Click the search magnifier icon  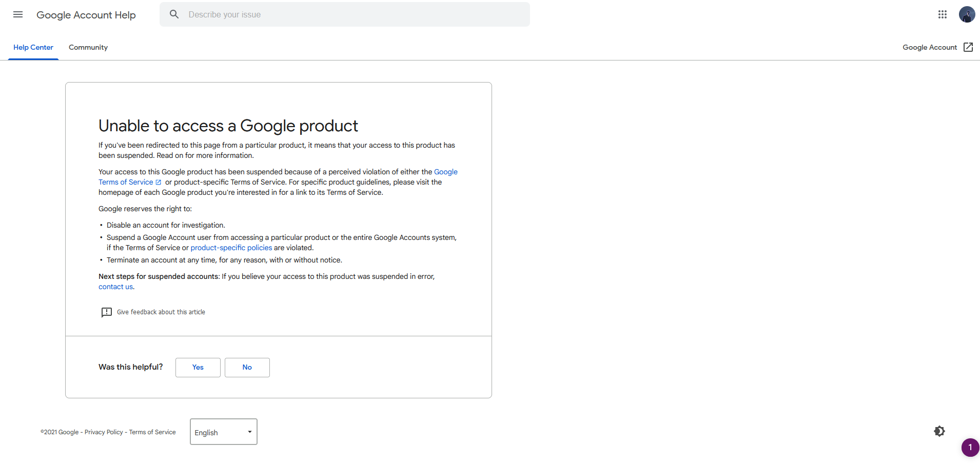[x=174, y=14]
